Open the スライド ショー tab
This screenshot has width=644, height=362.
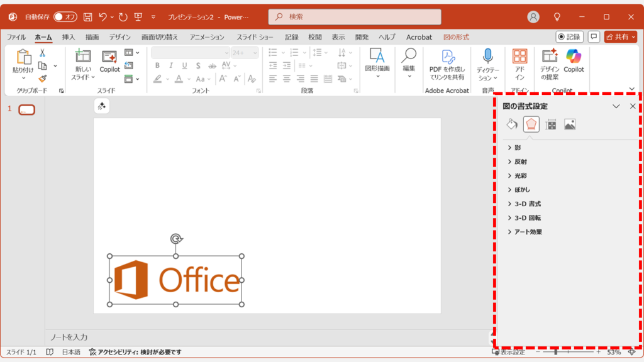255,37
